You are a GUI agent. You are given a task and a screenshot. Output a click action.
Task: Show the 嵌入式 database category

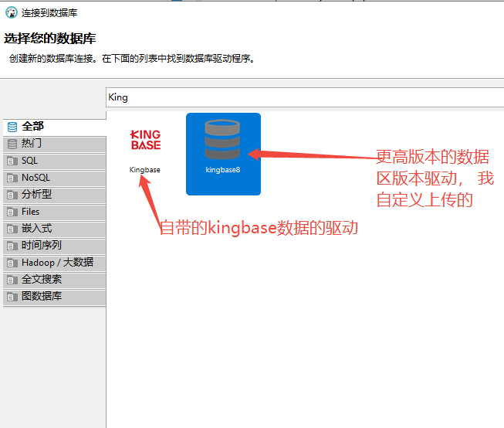(x=54, y=229)
